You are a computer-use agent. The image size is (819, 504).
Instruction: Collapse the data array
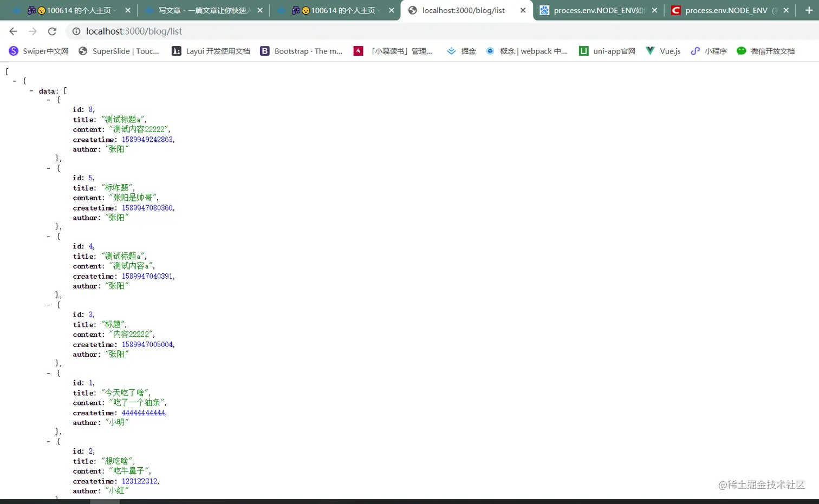coord(31,91)
